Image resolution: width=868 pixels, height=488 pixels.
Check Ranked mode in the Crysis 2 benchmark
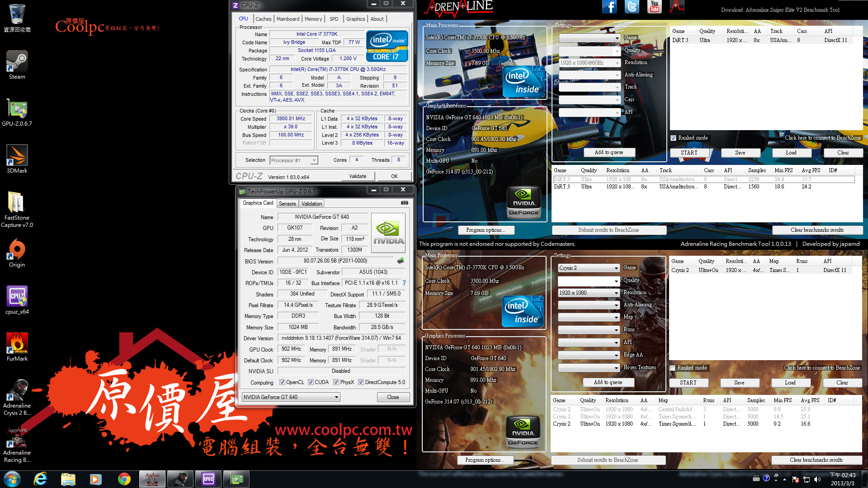coord(673,368)
